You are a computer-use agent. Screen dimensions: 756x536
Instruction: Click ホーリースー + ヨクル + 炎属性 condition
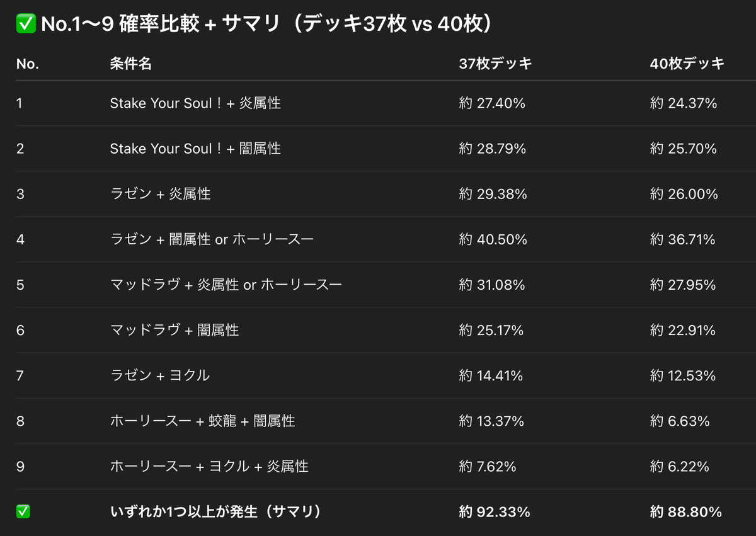pyautogui.click(x=209, y=466)
